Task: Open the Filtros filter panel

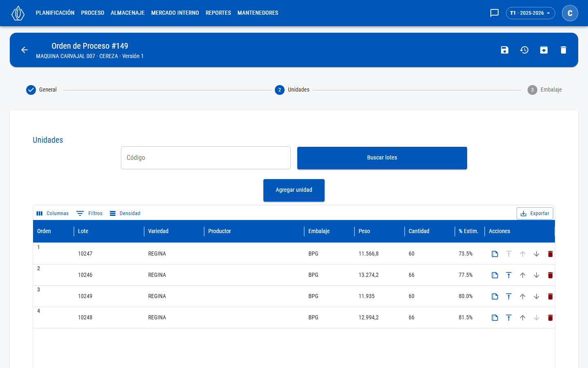Action: pos(89,213)
